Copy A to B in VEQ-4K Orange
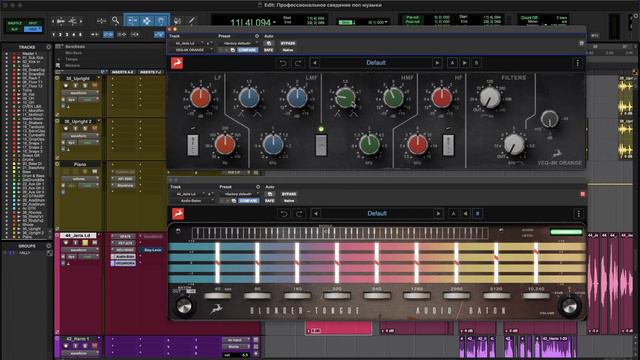This screenshot has height=360, width=640. pyautogui.click(x=464, y=63)
